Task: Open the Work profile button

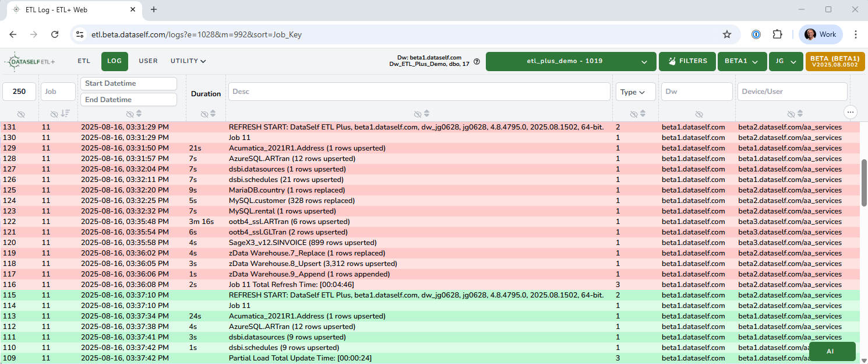Action: click(821, 34)
